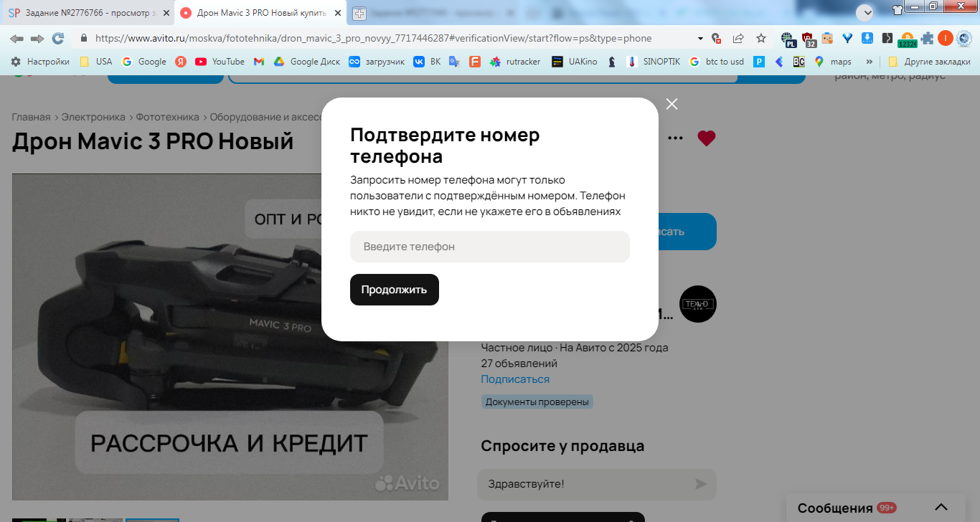
Task: Open the blue download extension icon
Action: click(x=867, y=38)
